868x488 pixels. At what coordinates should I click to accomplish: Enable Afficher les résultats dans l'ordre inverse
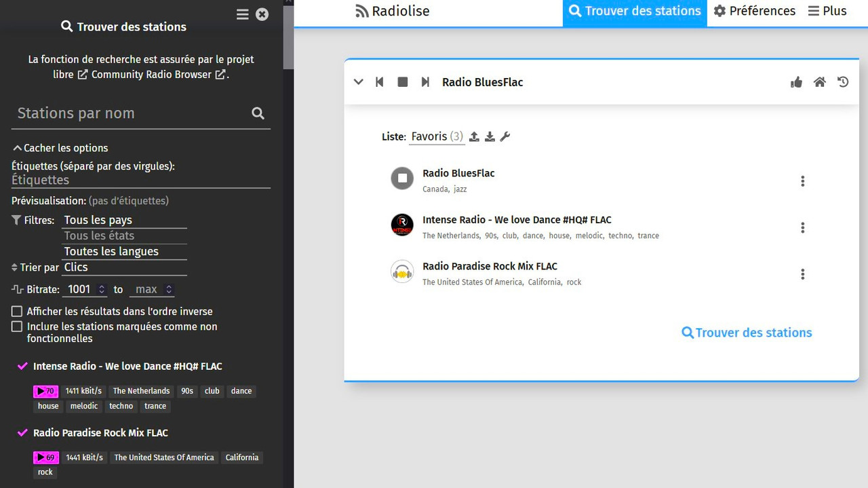point(17,312)
